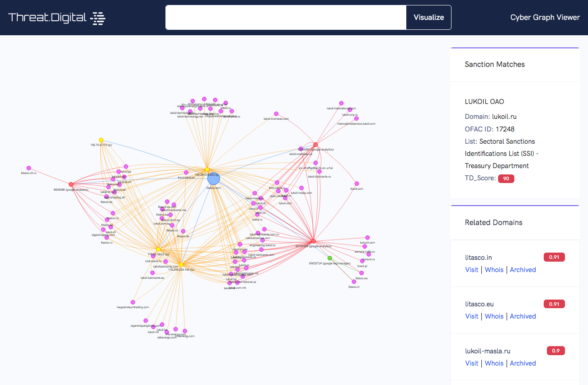
Task: Open the Cyber Graph Viewer link
Action: click(x=545, y=17)
